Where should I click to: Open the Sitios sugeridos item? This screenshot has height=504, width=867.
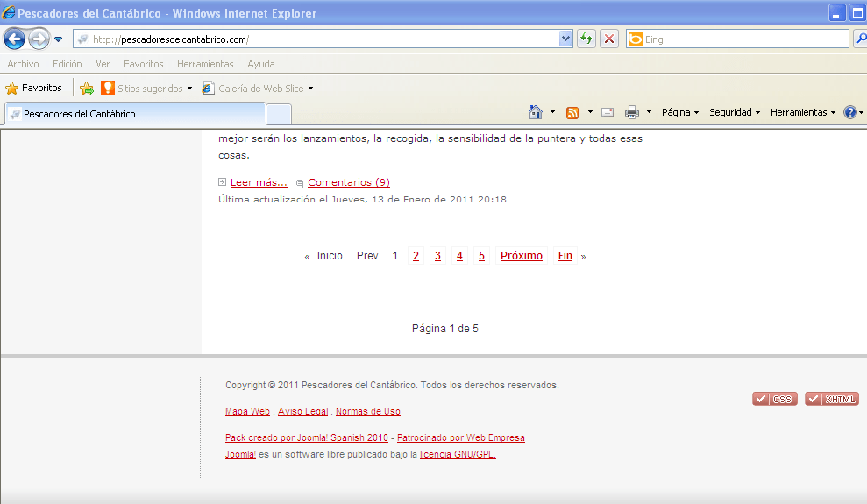tap(146, 89)
